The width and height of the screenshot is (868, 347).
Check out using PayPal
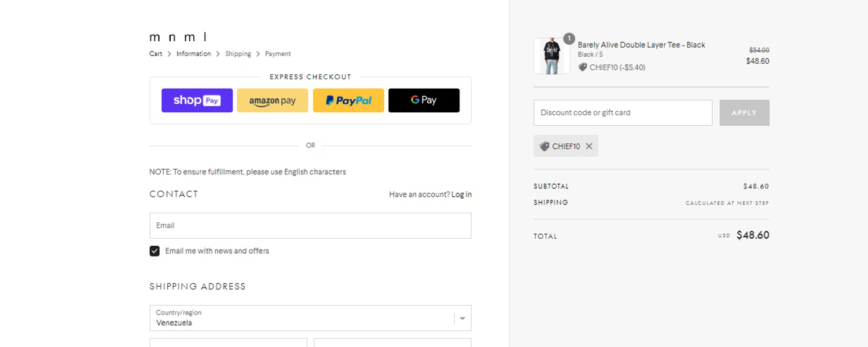pos(348,100)
